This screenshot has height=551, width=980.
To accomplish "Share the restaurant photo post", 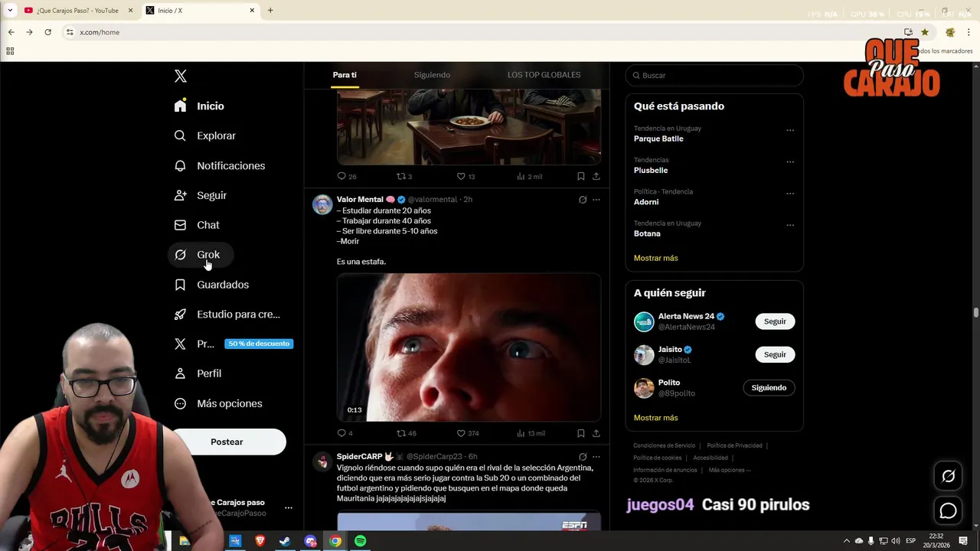I will (x=596, y=176).
